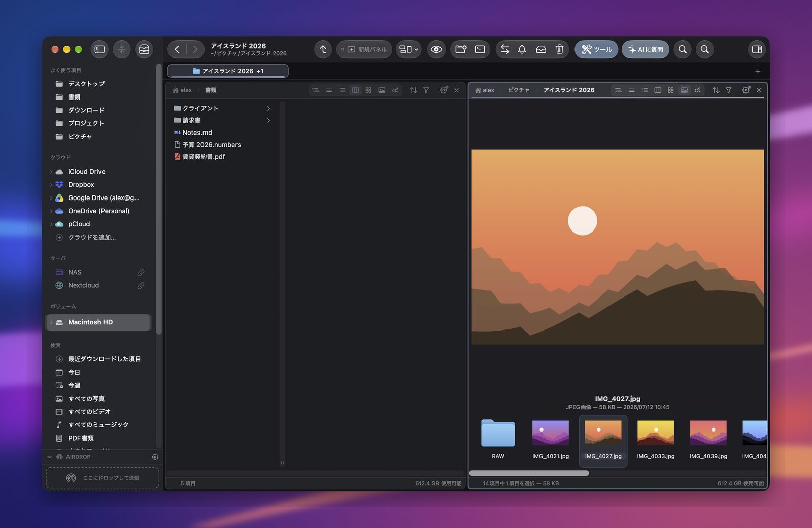Open the panel layout dropdown

[x=409, y=49]
